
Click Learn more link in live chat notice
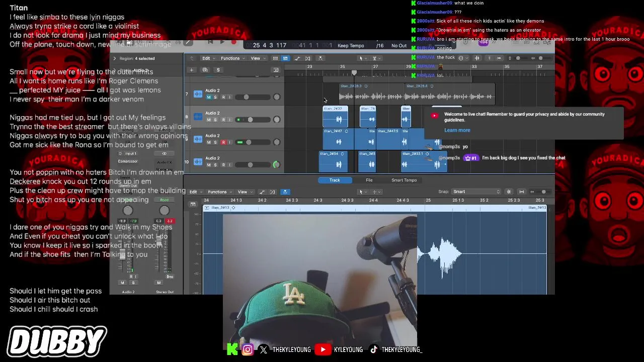(x=457, y=130)
